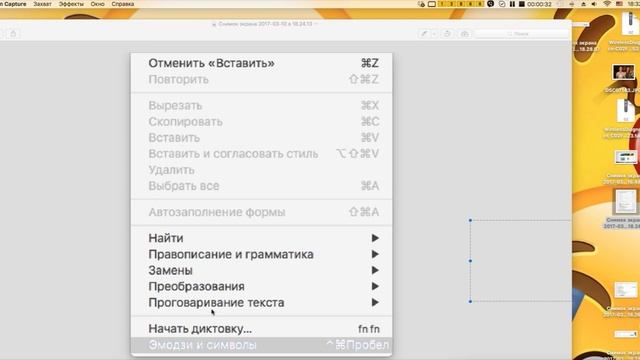Choose Вставить и согласовать стиль

261,154
